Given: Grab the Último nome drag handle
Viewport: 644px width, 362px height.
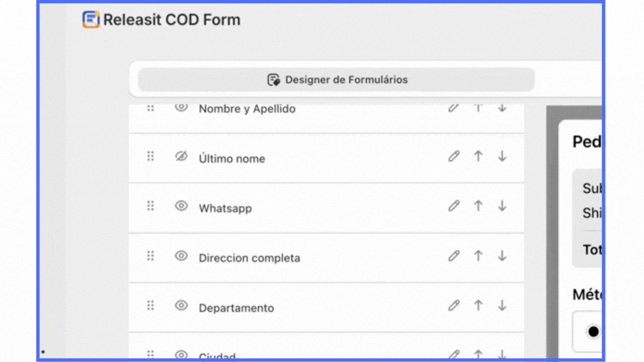Looking at the screenshot, I should [150, 156].
